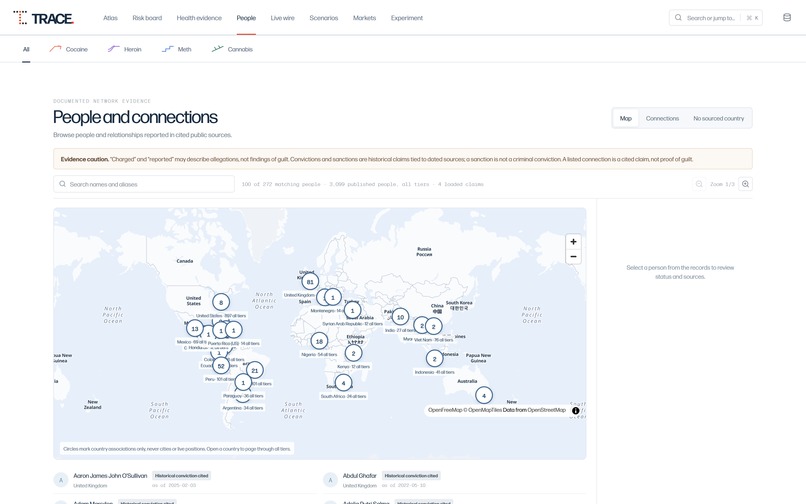The image size is (806, 504).
Task: Filter by Cannabis tab
Action: click(232, 49)
